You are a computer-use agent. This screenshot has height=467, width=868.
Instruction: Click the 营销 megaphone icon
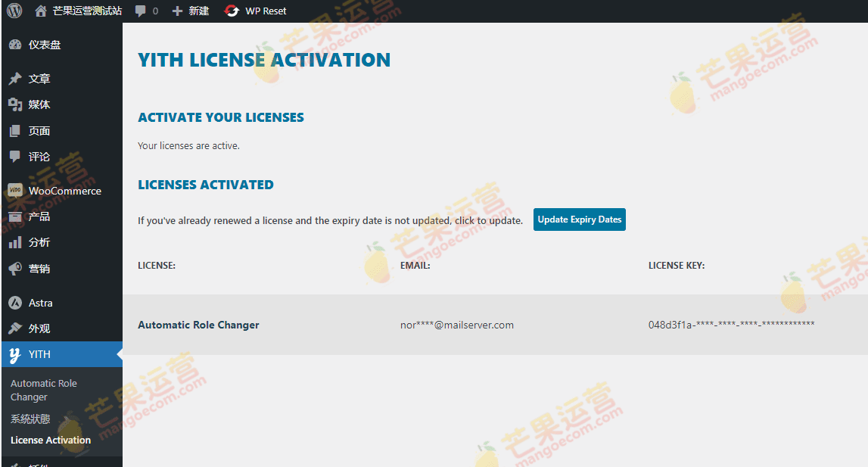click(15, 269)
